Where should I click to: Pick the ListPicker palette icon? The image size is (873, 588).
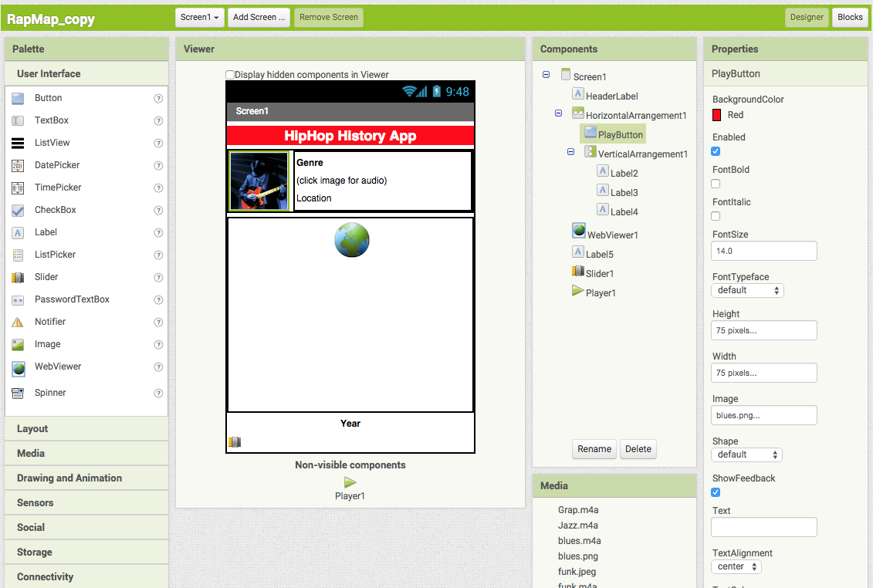[18, 255]
